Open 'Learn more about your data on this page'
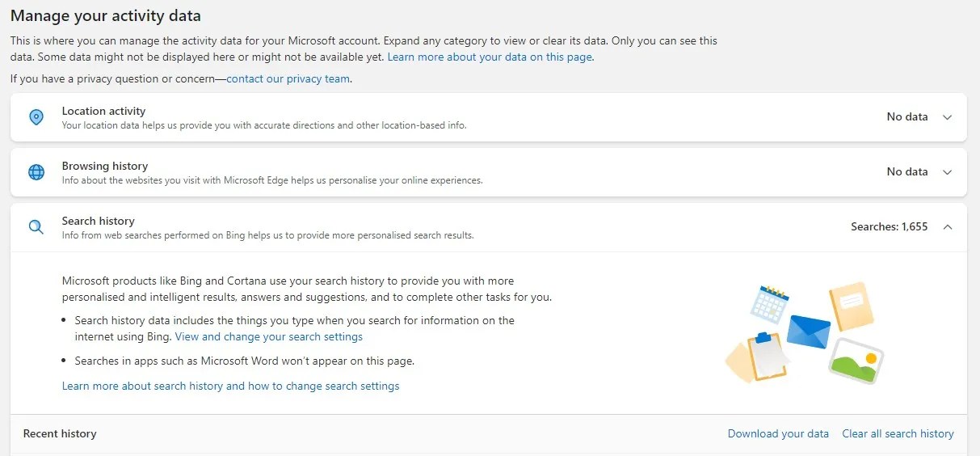 (490, 57)
